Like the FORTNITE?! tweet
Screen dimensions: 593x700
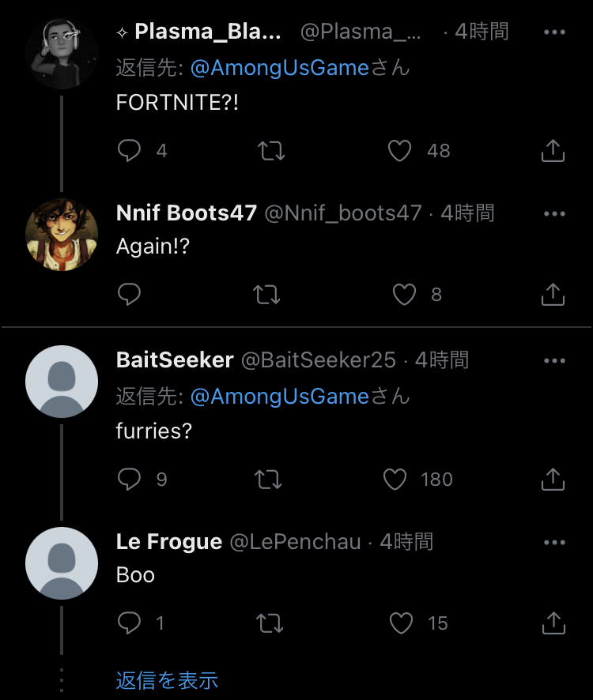pos(400,151)
